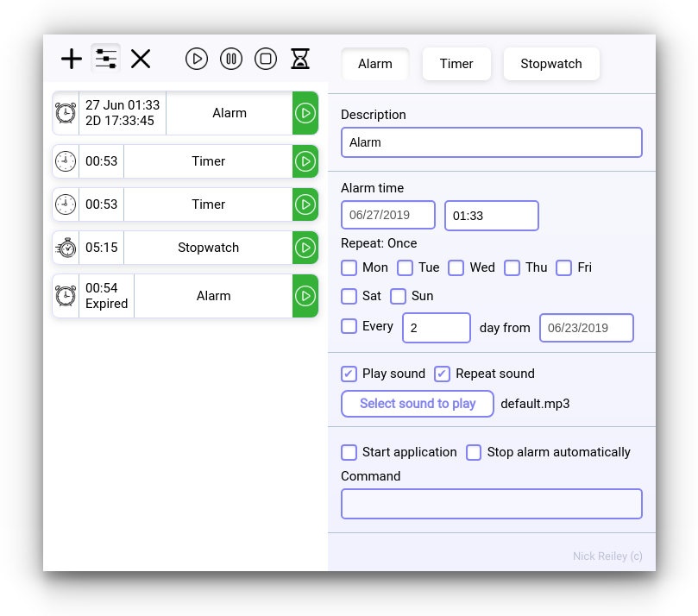The height and width of the screenshot is (616, 698).
Task: Click the Select sound to play button
Action: (418, 404)
